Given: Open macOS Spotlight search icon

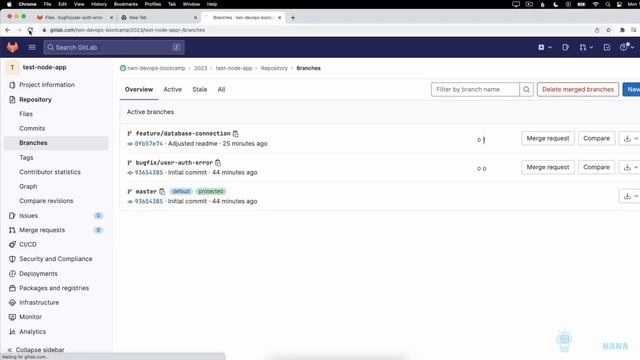Looking at the screenshot, I should pos(608,4).
